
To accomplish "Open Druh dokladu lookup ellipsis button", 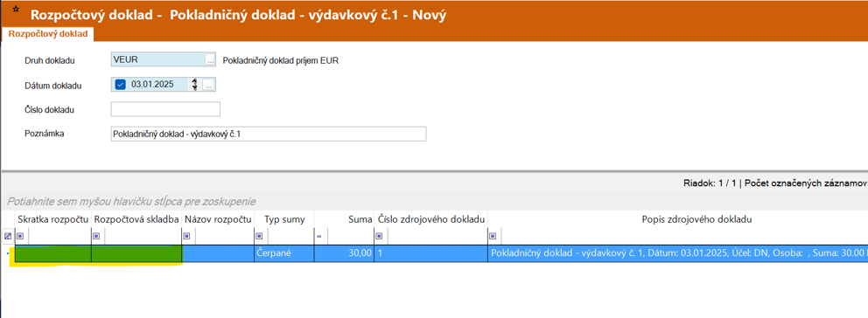I will 210,59.
